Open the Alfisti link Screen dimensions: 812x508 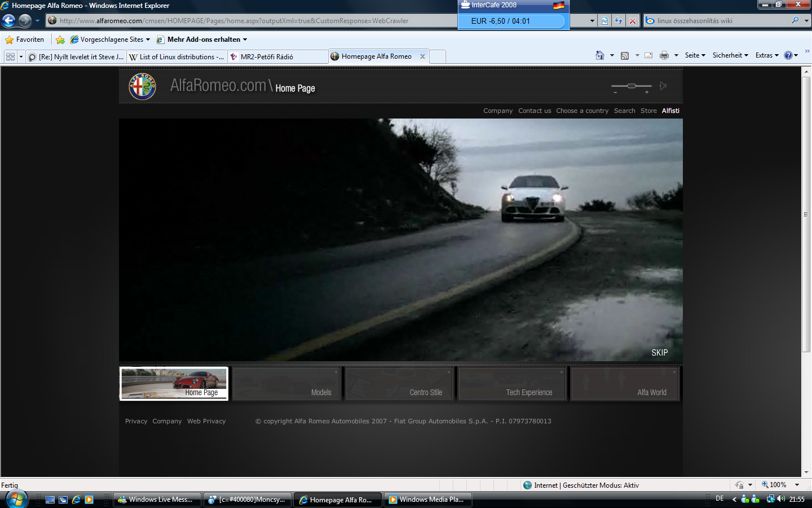pos(670,111)
